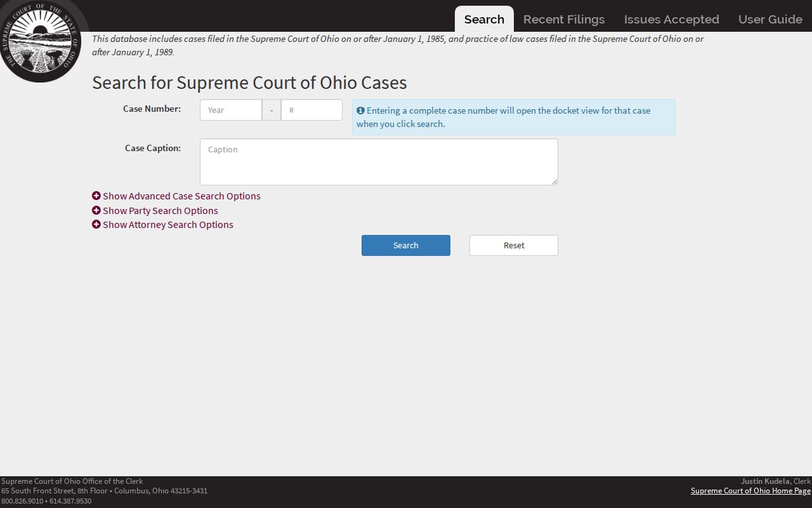
Task: Click the info icon in the blue notice box
Action: [360, 110]
